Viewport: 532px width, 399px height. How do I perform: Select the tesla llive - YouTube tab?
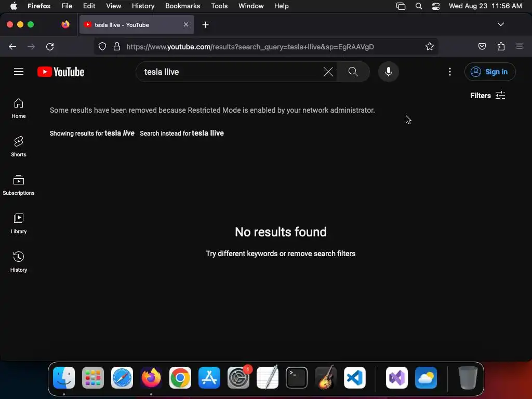(137, 24)
